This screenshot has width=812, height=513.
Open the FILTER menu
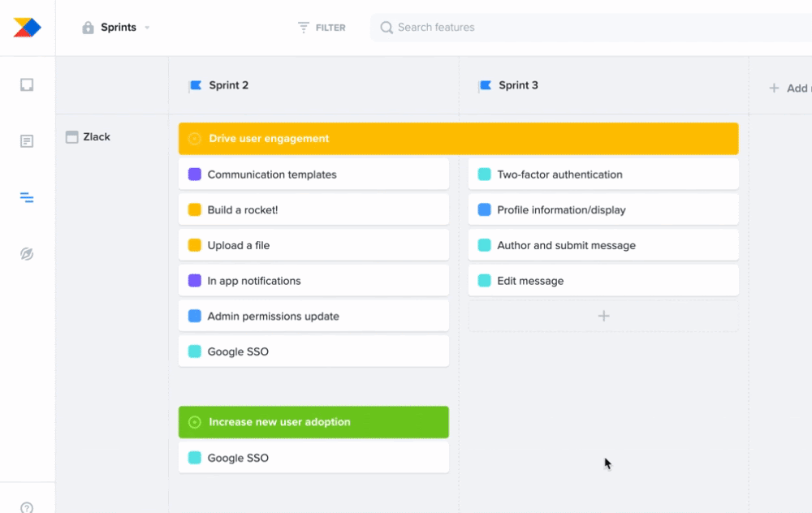click(322, 28)
